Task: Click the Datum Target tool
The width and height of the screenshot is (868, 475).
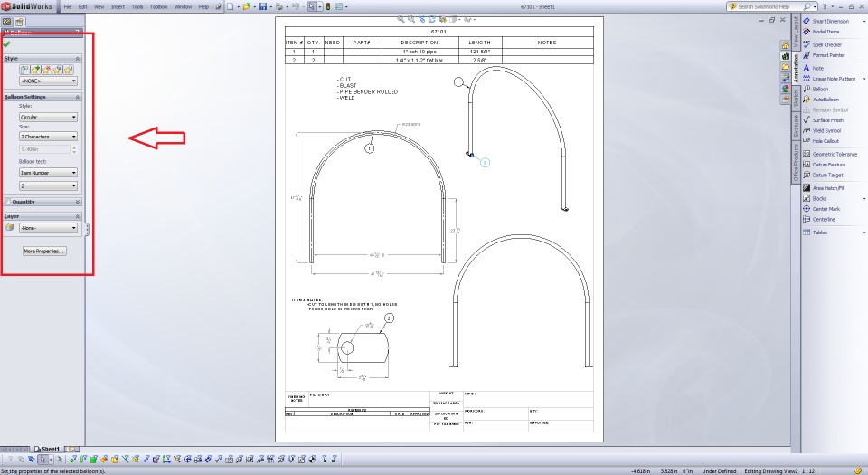Action: (x=823, y=175)
